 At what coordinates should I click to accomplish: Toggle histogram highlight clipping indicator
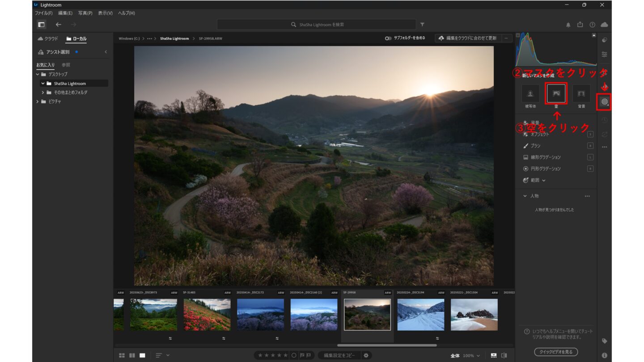click(594, 35)
